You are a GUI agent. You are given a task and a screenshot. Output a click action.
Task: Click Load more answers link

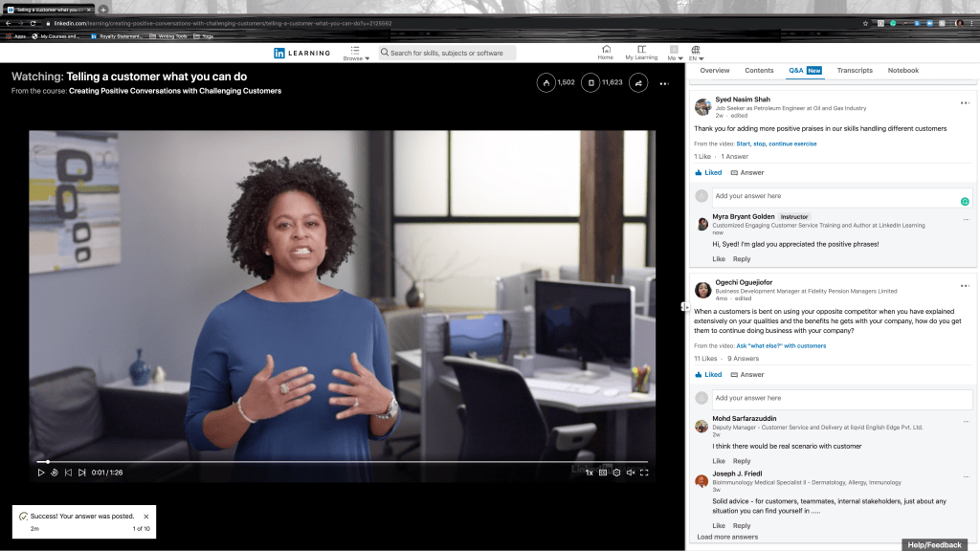click(727, 537)
